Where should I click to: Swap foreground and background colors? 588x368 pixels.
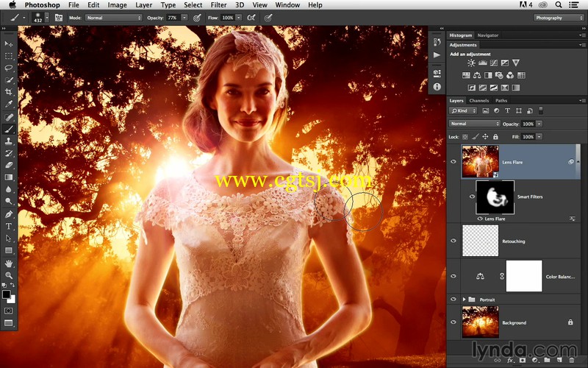coord(12,285)
